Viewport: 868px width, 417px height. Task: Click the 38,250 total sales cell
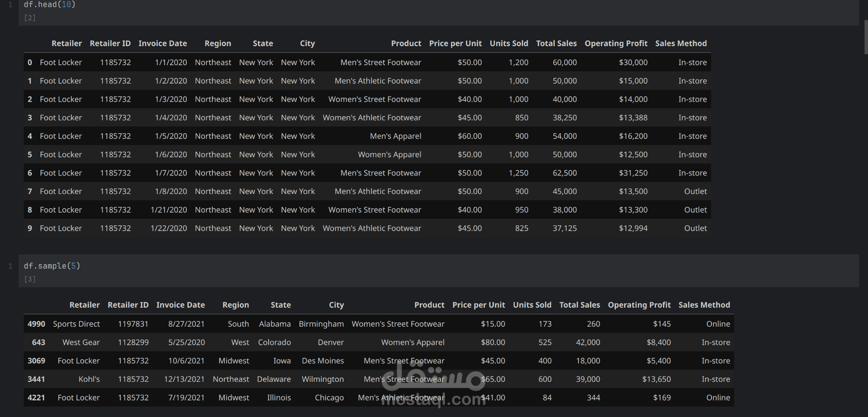[x=565, y=117]
